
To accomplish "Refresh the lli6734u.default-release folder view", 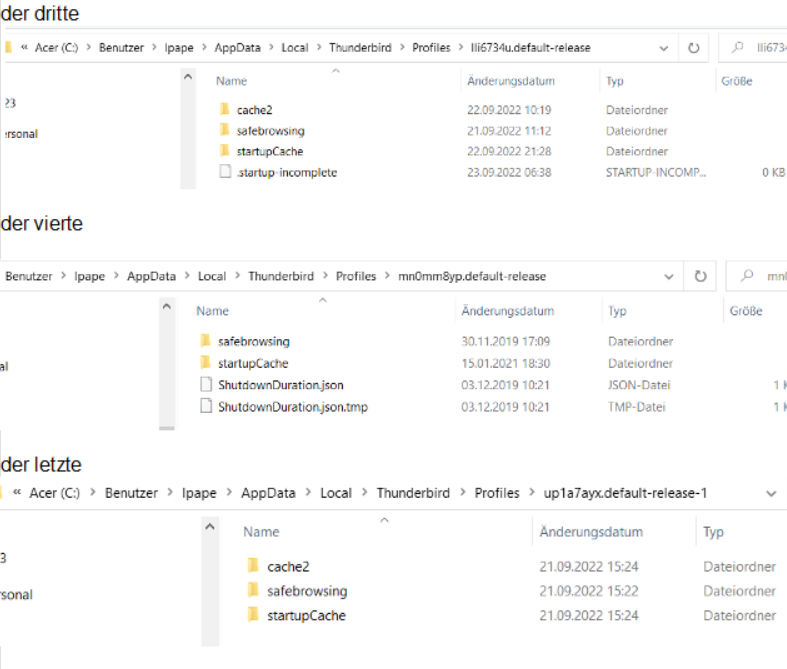I will coord(694,48).
